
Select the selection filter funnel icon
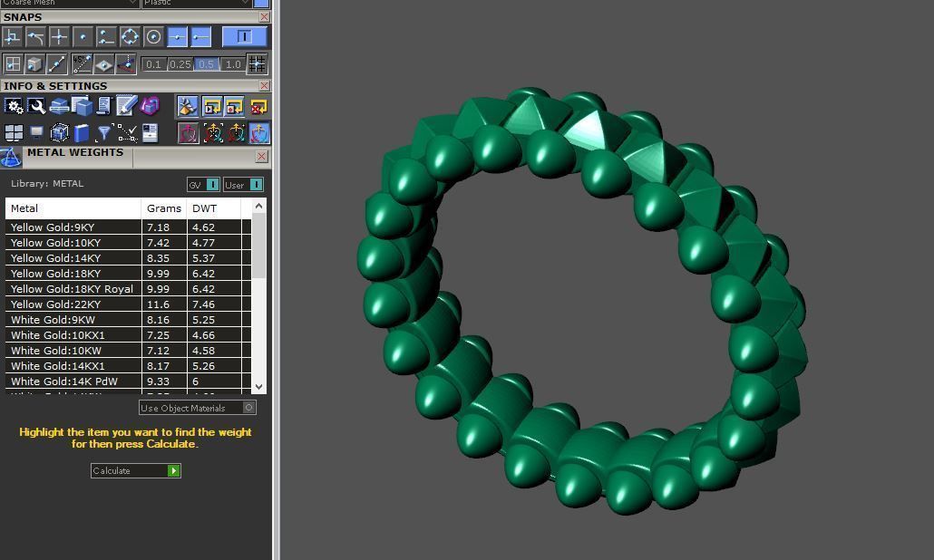(104, 131)
